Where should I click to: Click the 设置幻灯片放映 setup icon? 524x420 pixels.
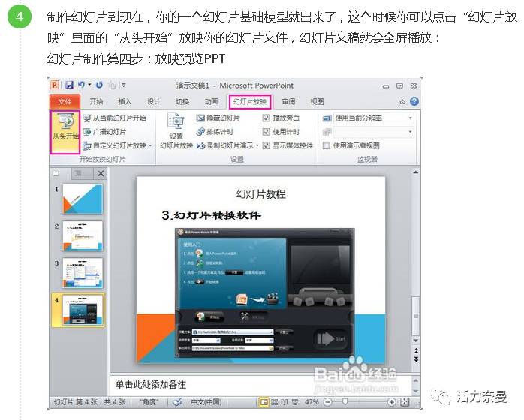[x=176, y=130]
